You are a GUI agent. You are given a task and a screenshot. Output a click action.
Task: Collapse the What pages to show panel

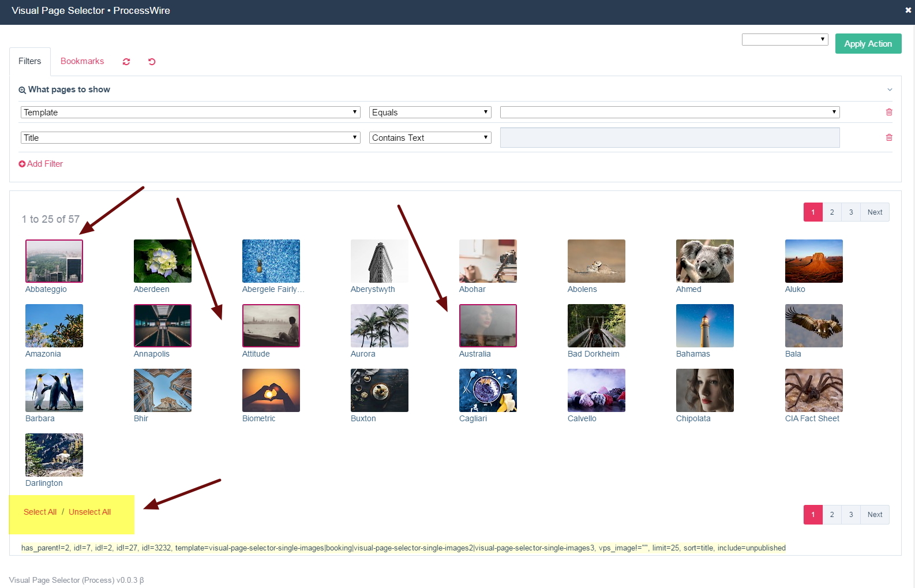[x=890, y=89]
